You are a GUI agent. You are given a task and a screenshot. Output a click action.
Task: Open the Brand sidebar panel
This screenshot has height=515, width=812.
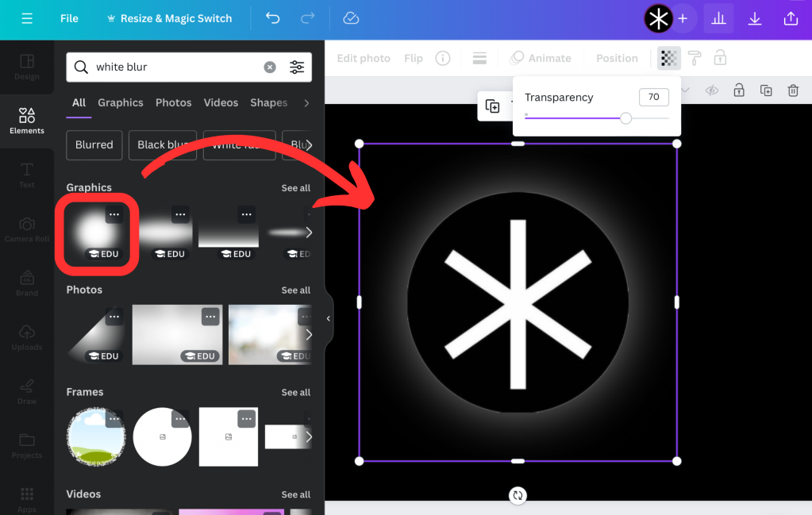coord(27,283)
